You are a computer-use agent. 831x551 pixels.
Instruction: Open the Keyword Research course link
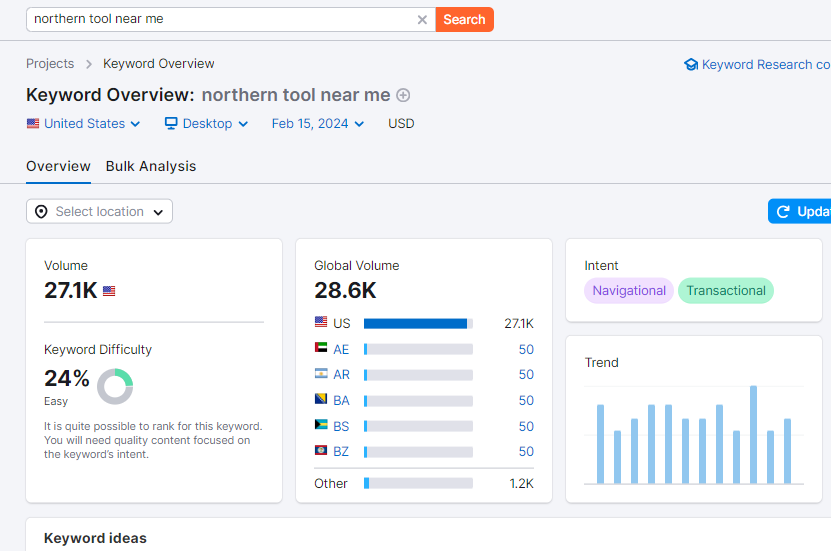point(757,65)
